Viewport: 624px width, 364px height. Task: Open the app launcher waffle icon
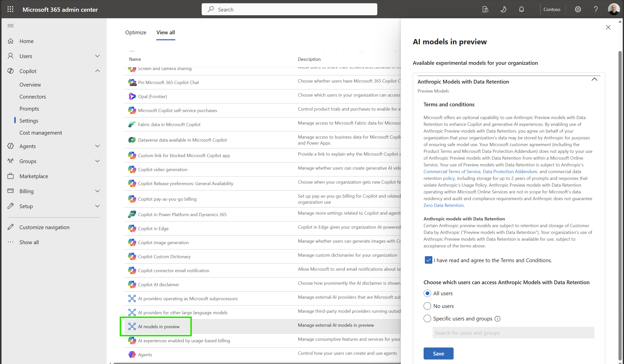pos(10,10)
